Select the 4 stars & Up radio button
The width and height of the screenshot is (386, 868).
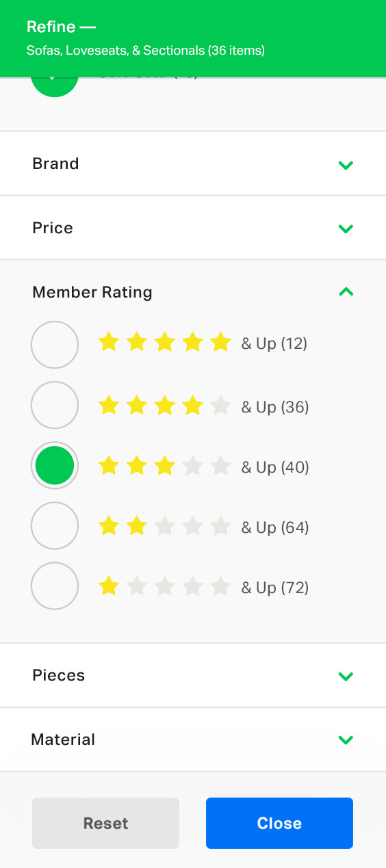click(55, 405)
